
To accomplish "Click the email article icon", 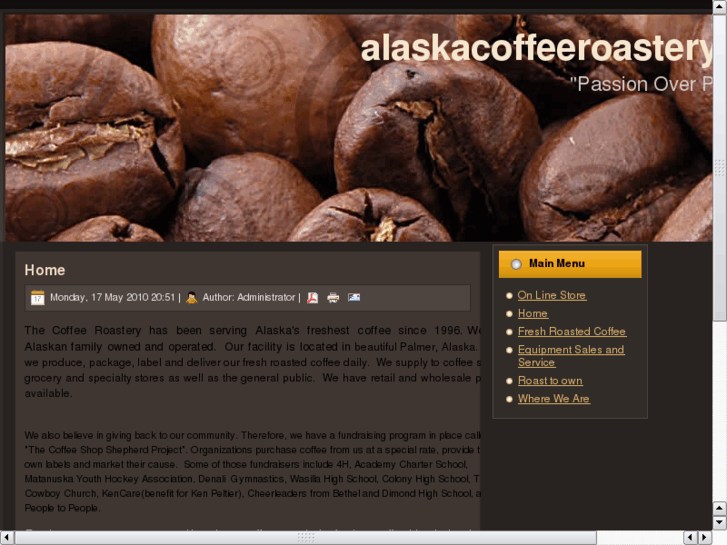I will tap(354, 297).
